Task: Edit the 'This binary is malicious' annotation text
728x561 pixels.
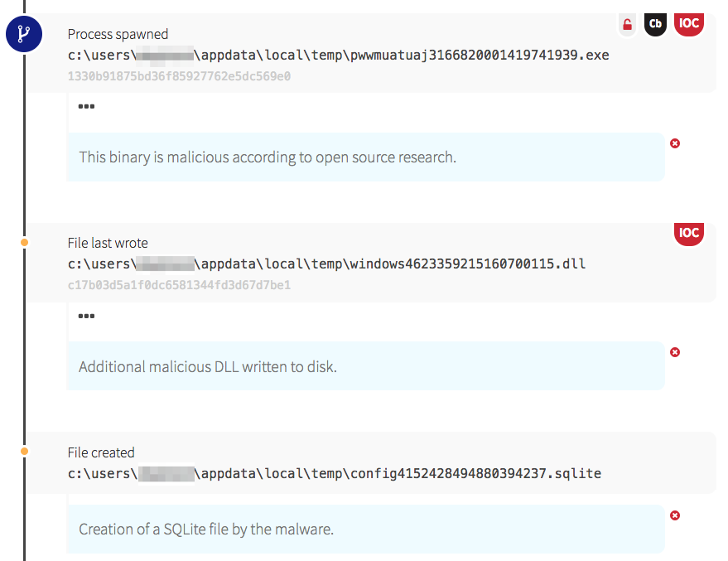Action: (x=268, y=157)
